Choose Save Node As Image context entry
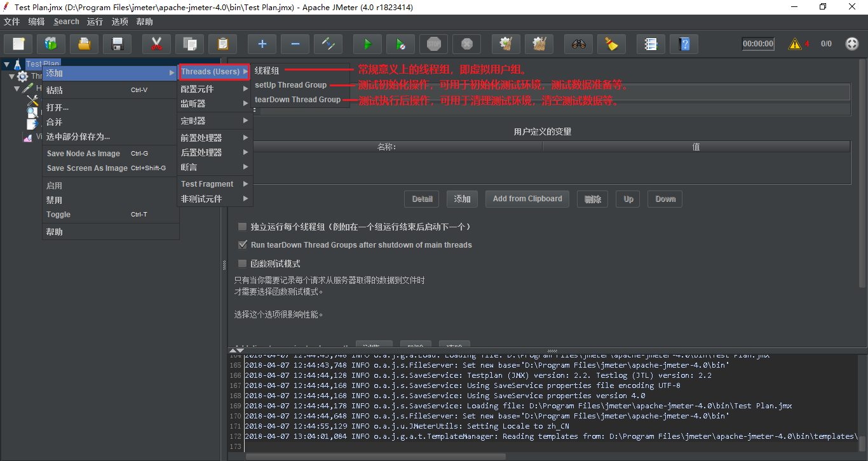The image size is (868, 461). point(111,154)
